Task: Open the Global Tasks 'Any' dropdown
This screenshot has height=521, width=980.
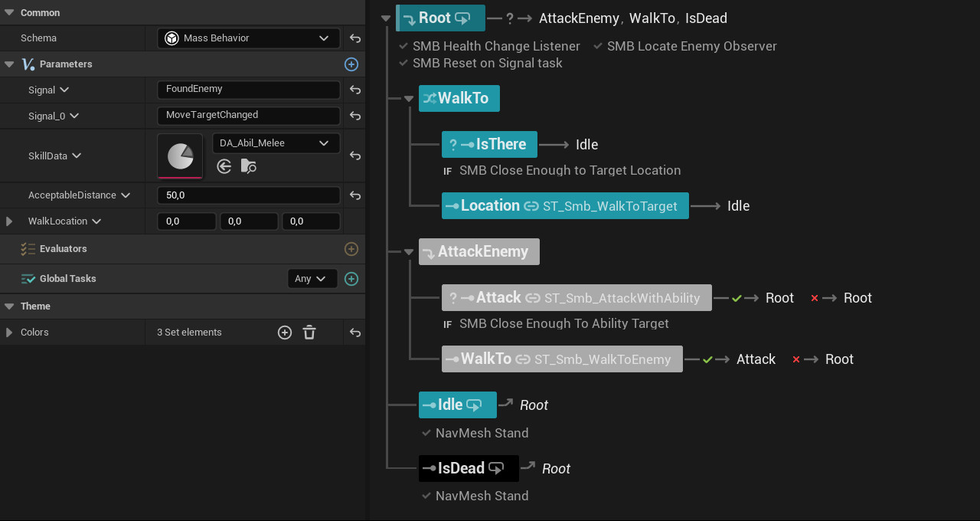Action: pyautogui.click(x=312, y=279)
